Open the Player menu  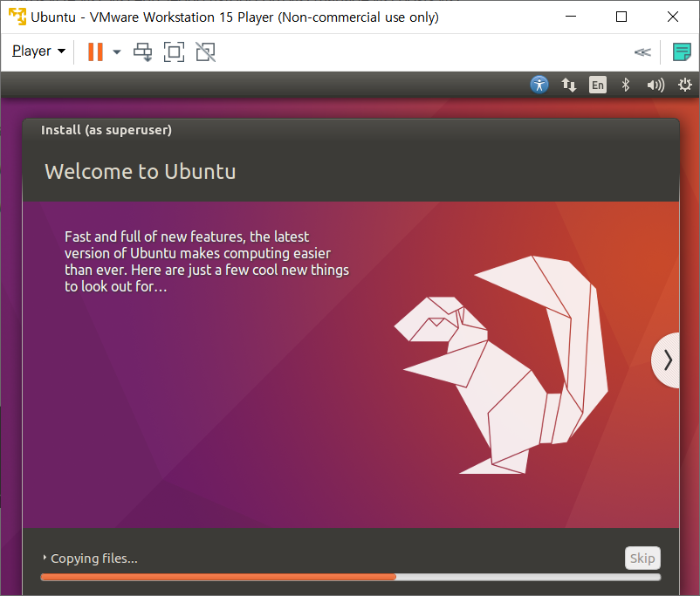pos(38,51)
